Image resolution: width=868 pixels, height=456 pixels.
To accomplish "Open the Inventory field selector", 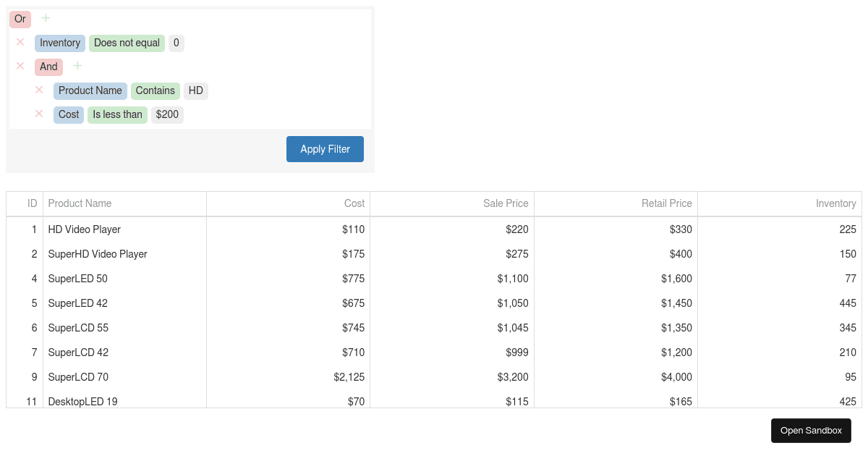I will point(60,43).
